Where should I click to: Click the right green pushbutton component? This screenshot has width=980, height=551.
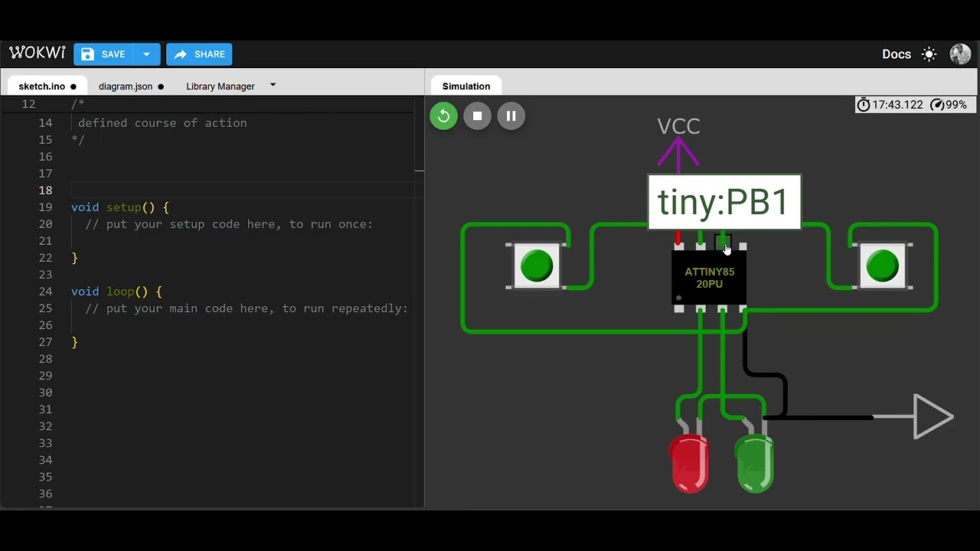click(x=882, y=266)
